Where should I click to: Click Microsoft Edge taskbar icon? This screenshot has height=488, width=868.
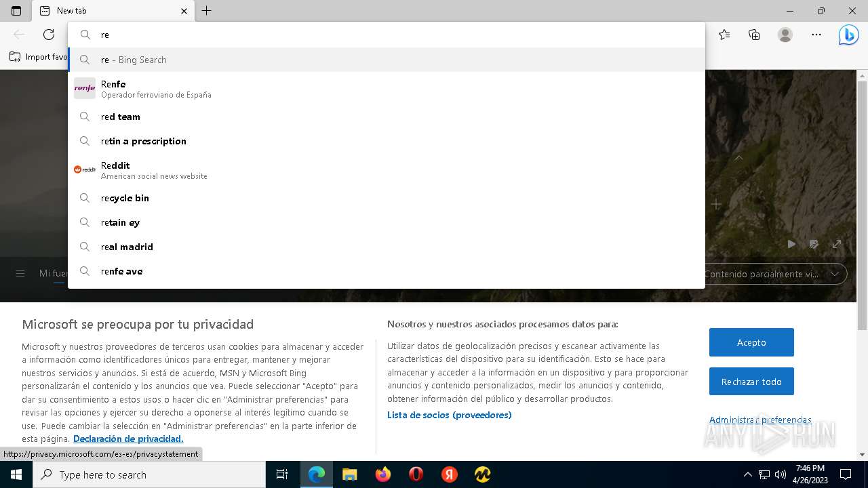point(317,474)
